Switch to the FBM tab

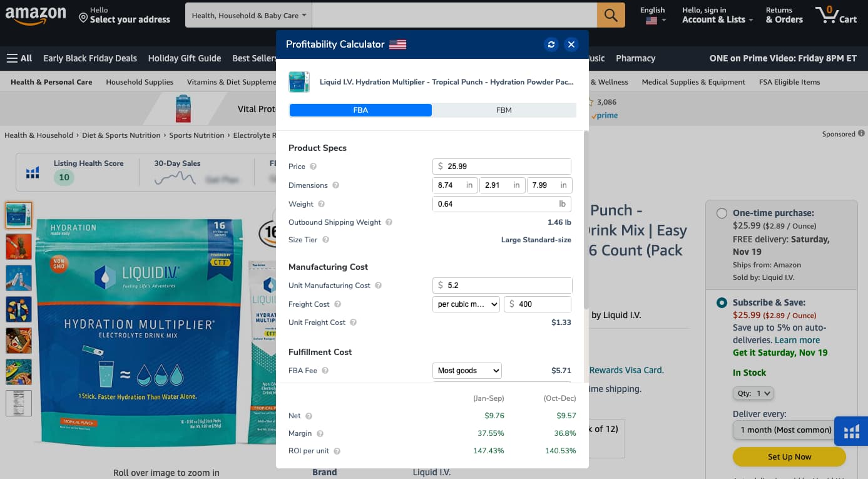coord(504,110)
